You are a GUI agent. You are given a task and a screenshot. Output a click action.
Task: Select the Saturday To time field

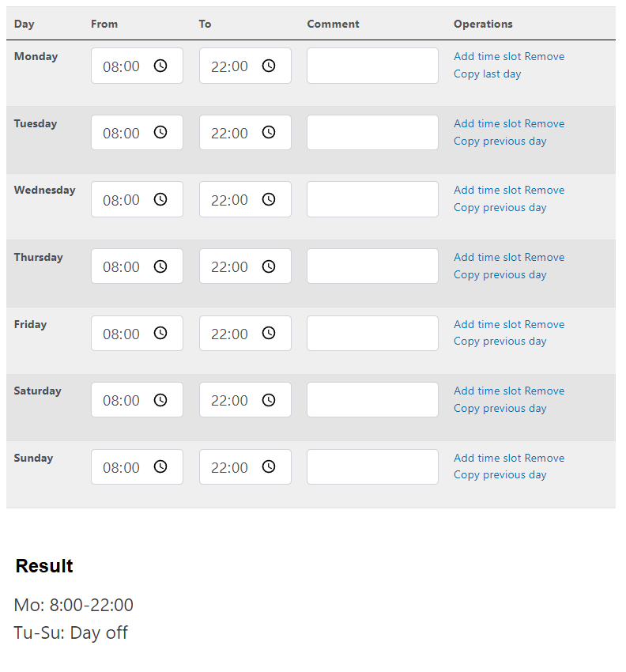click(x=232, y=400)
